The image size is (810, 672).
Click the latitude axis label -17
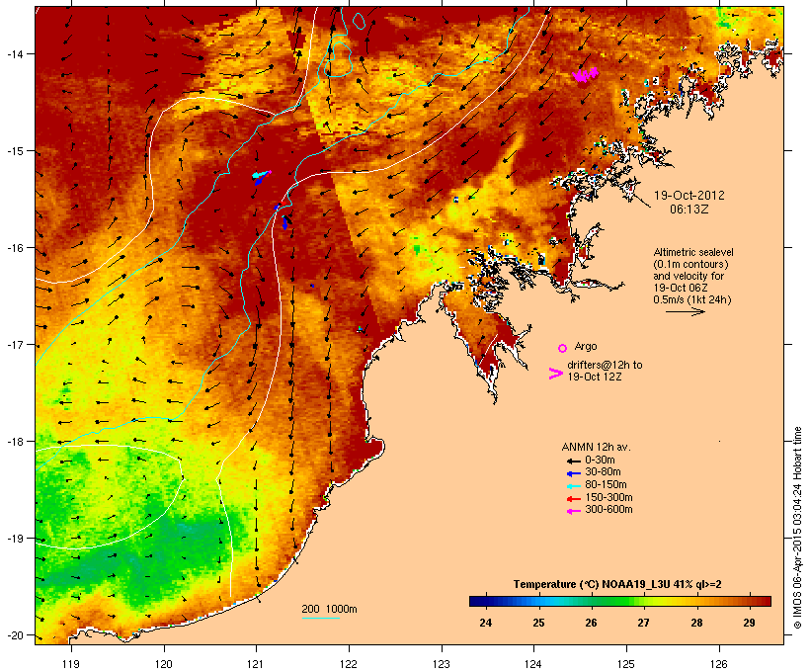[x=15, y=344]
